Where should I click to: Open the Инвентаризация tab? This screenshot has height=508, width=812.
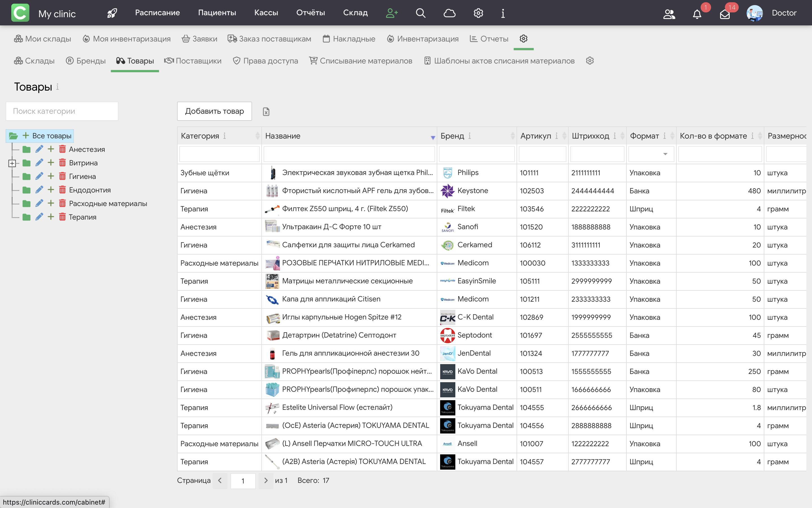[422, 39]
